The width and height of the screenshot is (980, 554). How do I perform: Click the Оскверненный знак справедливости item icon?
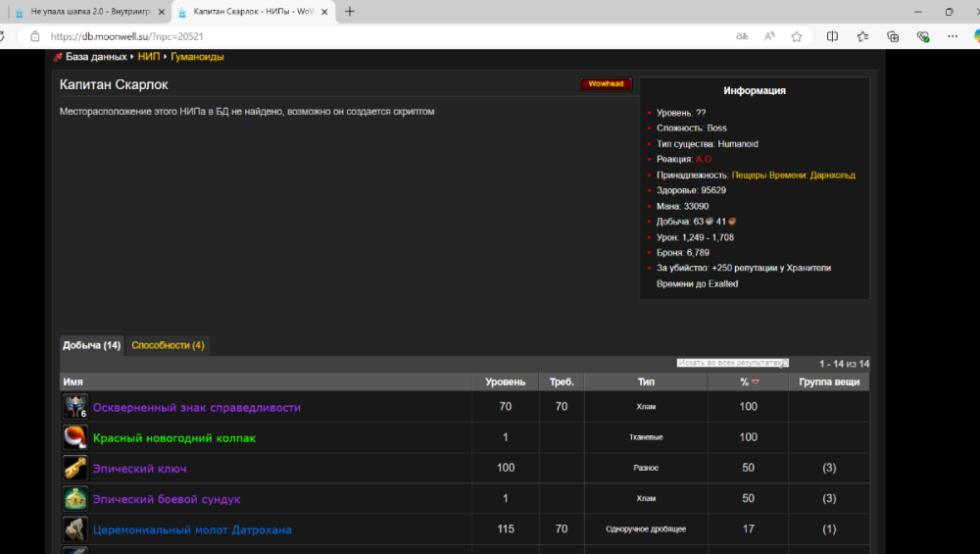(75, 407)
